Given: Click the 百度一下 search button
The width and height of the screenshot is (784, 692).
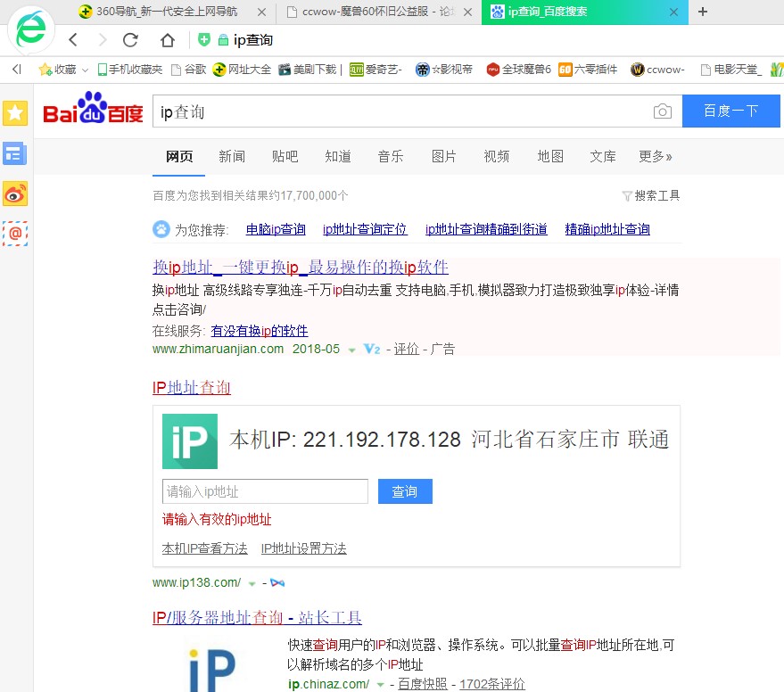Looking at the screenshot, I should click(730, 111).
